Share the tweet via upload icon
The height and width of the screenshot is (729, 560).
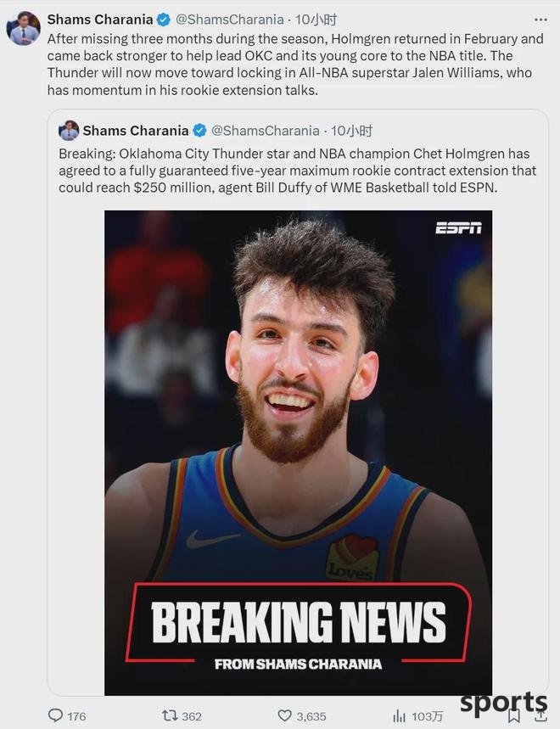[540, 716]
